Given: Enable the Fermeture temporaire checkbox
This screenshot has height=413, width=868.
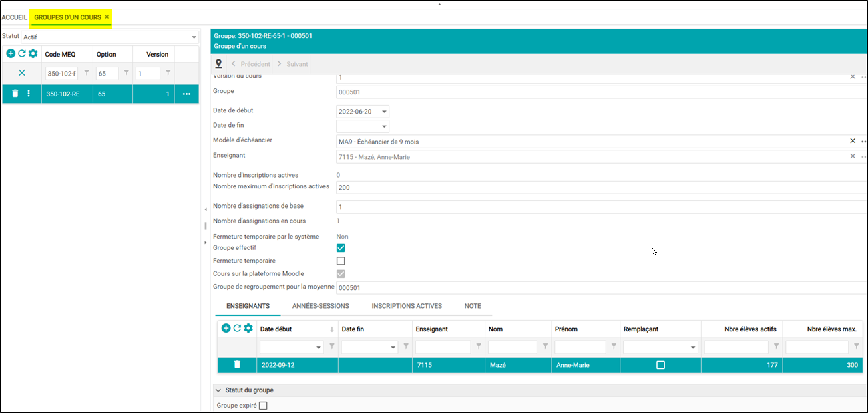Looking at the screenshot, I should [341, 261].
